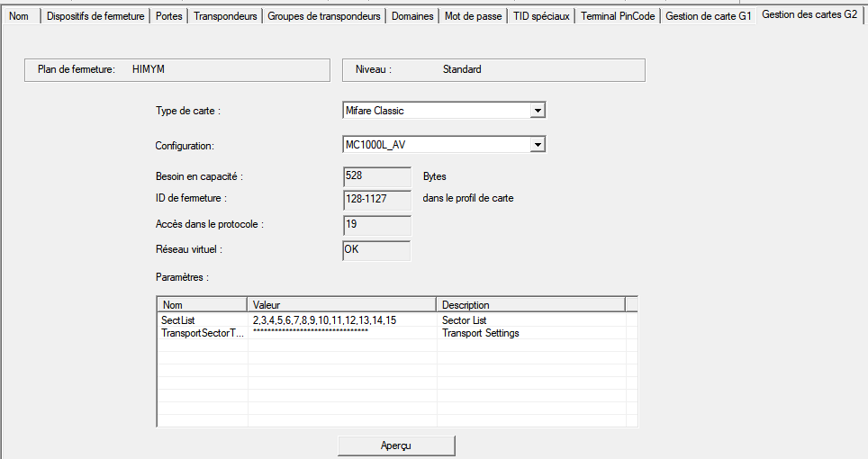Image resolution: width=868 pixels, height=459 pixels.
Task: Select the Portes tab
Action: (169, 16)
